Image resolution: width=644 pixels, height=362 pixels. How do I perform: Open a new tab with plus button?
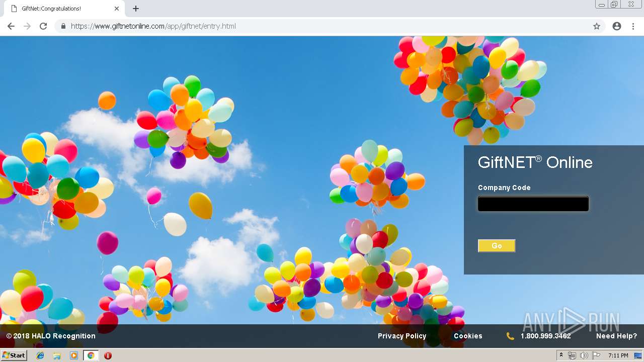click(x=136, y=9)
